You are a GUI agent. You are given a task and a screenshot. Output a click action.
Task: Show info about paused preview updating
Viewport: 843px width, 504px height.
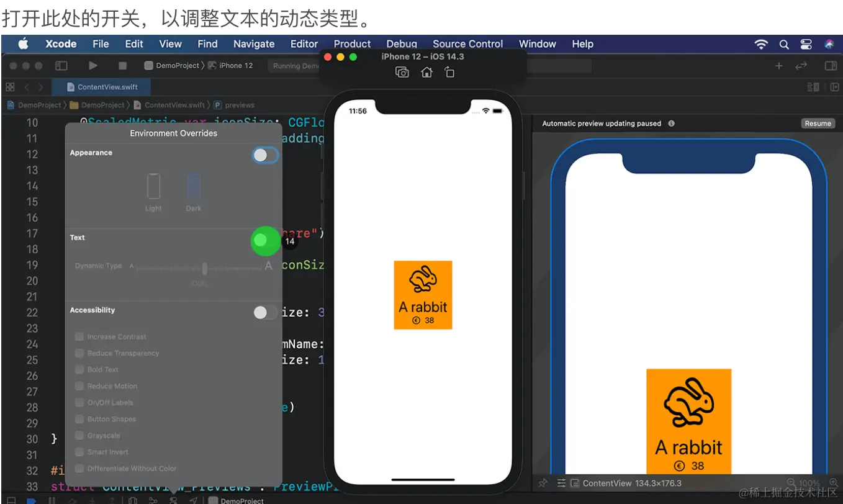click(x=671, y=124)
